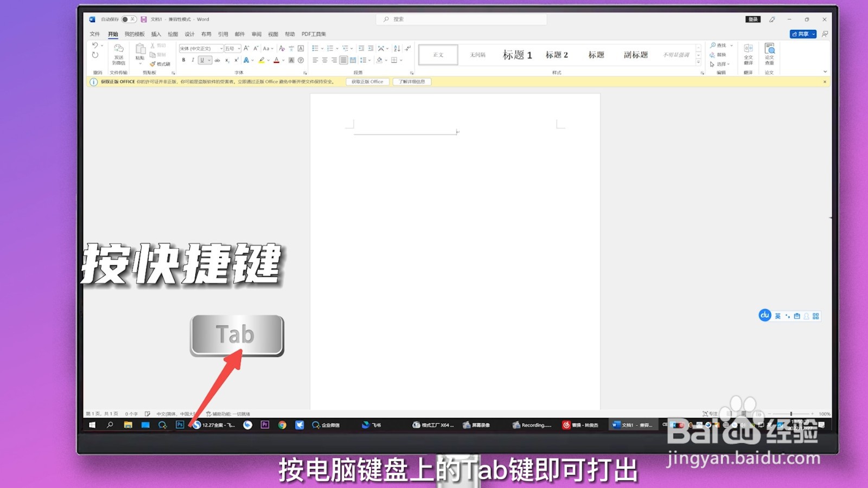Open the Change Case (Aa) dropdown

268,48
